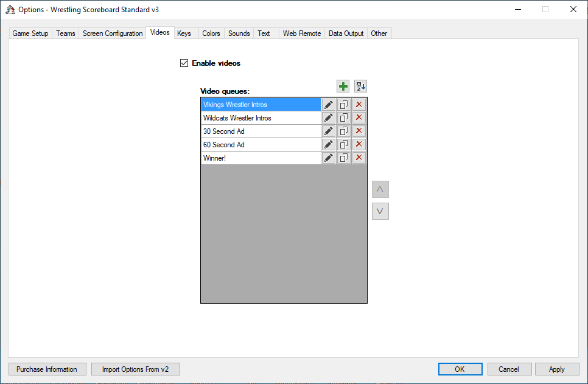Duplicate the Vikings Wrestler Intros queue
This screenshot has width=588, height=384.
coord(344,105)
